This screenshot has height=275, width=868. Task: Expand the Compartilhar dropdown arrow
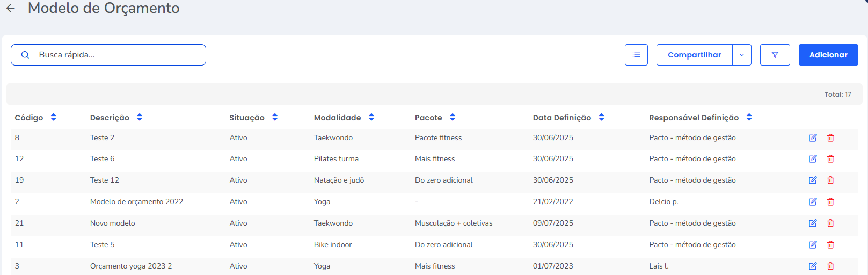coord(741,55)
